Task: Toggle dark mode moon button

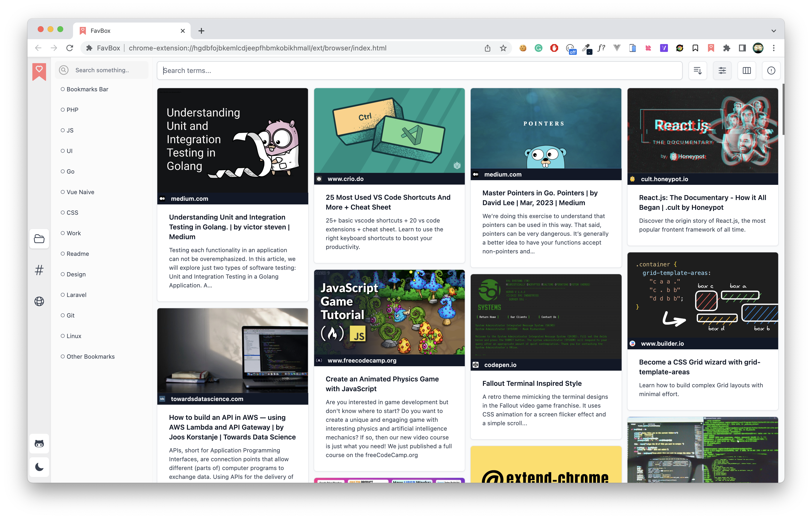Action: 39,467
